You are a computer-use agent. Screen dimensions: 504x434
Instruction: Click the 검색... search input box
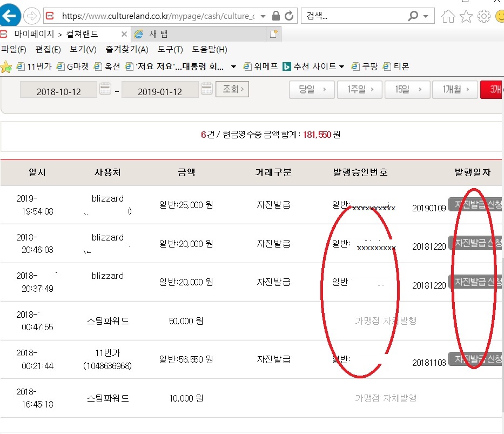click(x=354, y=16)
